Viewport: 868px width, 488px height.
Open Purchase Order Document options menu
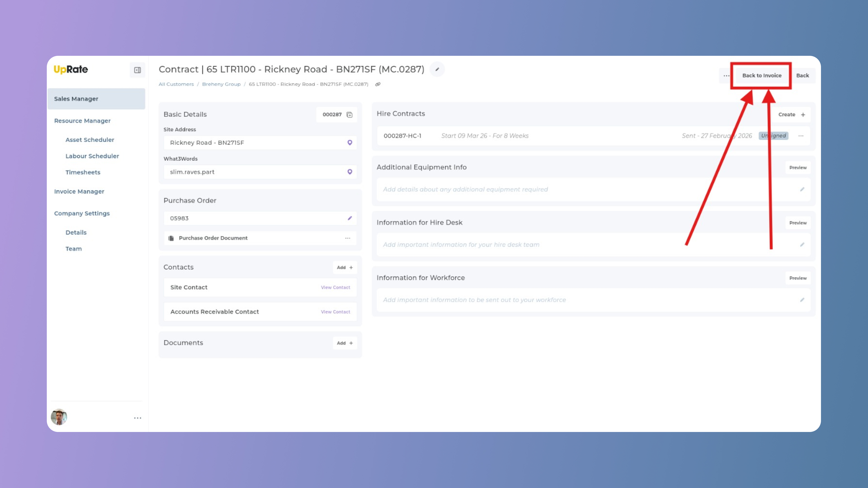pyautogui.click(x=347, y=238)
